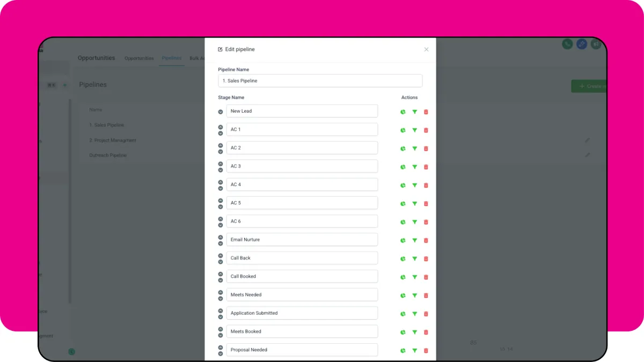644x362 pixels.
Task: Move Meets Booked stage down
Action: (221, 335)
